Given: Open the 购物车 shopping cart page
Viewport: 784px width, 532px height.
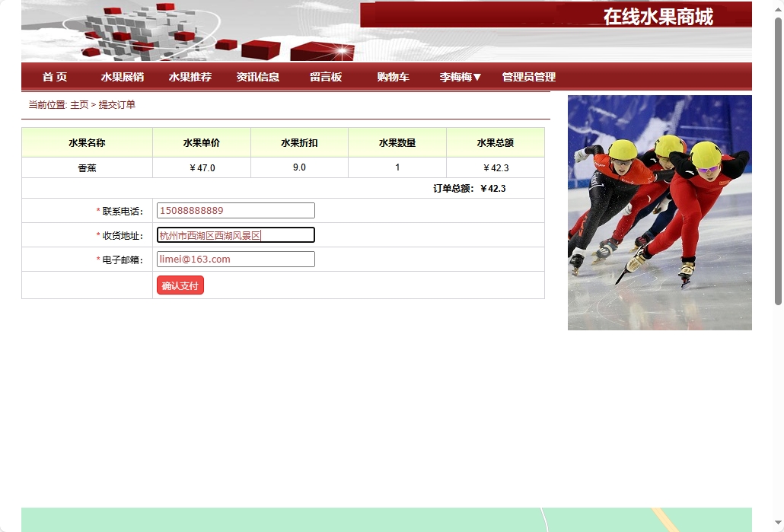Looking at the screenshot, I should (x=391, y=77).
